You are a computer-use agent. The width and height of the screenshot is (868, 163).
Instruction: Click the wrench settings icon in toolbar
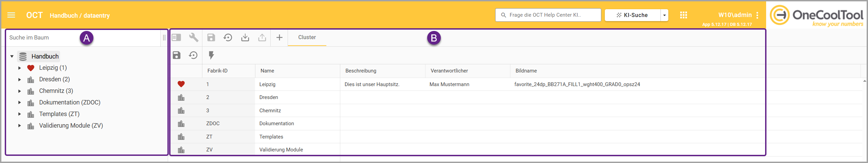point(194,37)
